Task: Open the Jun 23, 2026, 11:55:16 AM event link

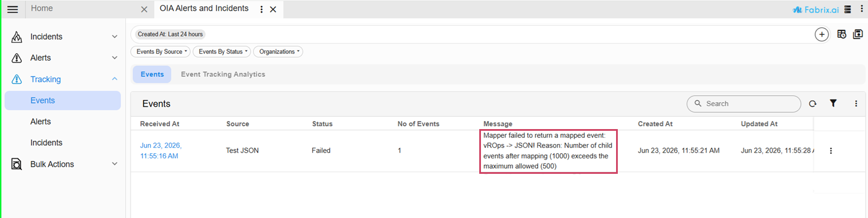Action: (x=161, y=150)
